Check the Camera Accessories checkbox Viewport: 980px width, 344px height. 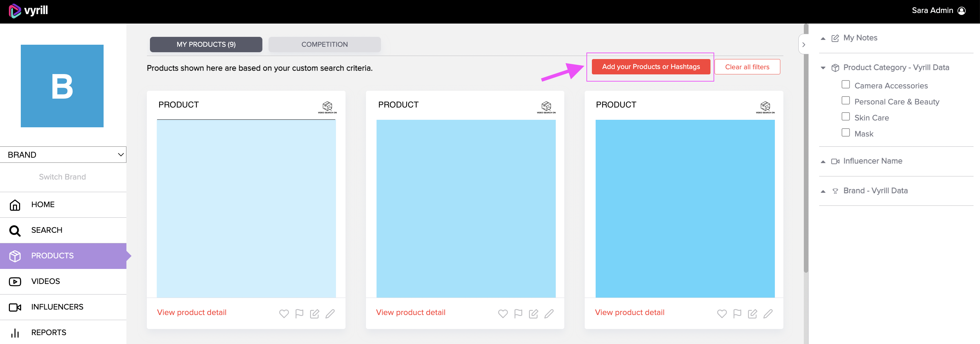click(x=845, y=85)
